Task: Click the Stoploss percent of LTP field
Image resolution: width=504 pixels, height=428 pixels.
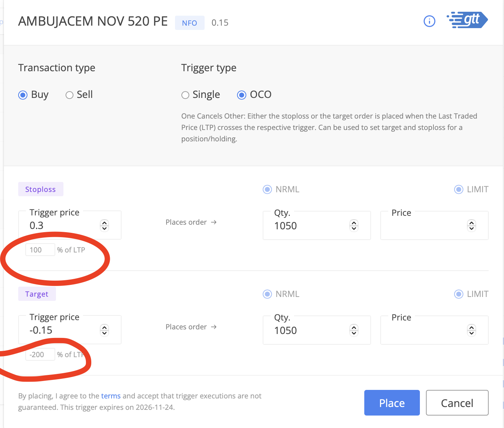Action: (x=40, y=250)
